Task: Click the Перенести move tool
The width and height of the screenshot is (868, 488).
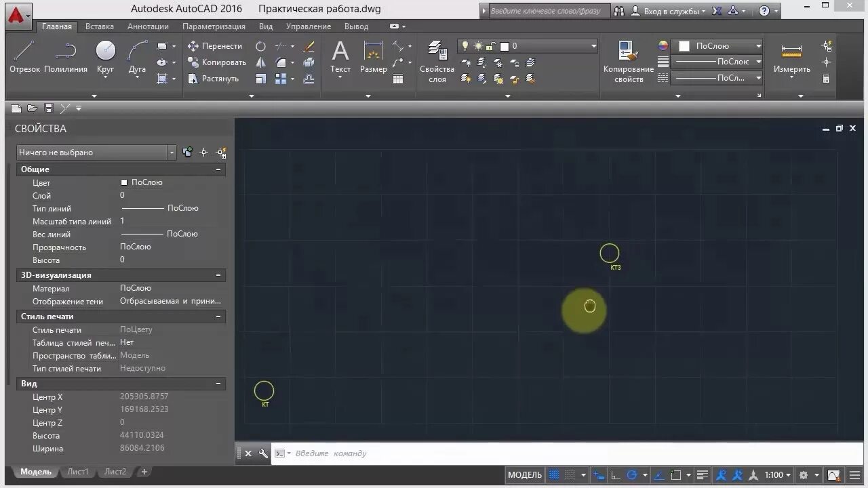Action: [x=214, y=46]
